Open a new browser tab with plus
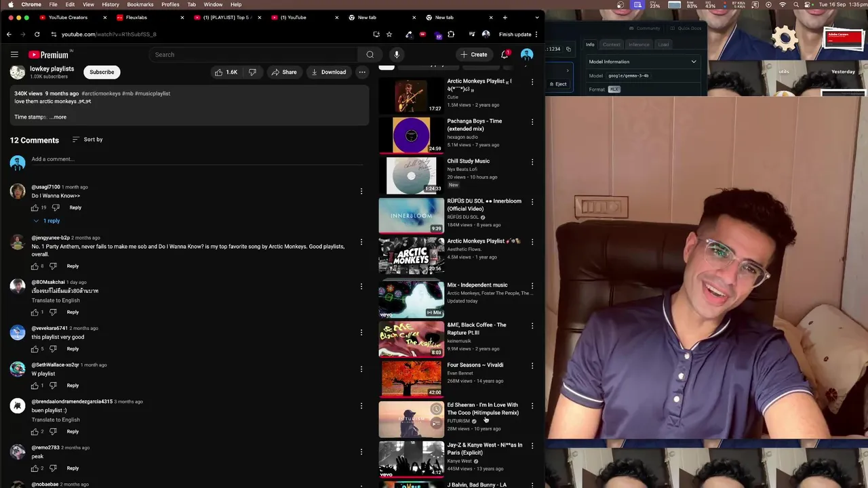The height and width of the screenshot is (488, 868). (505, 17)
